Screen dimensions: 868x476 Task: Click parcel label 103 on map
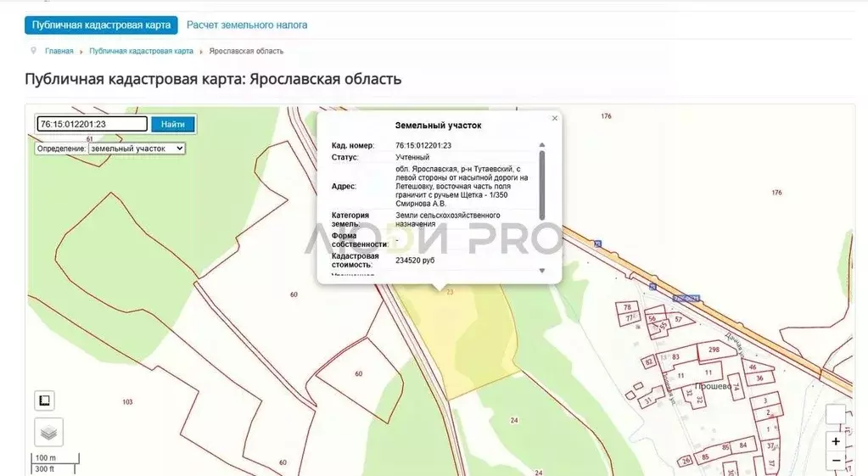pyautogui.click(x=127, y=402)
